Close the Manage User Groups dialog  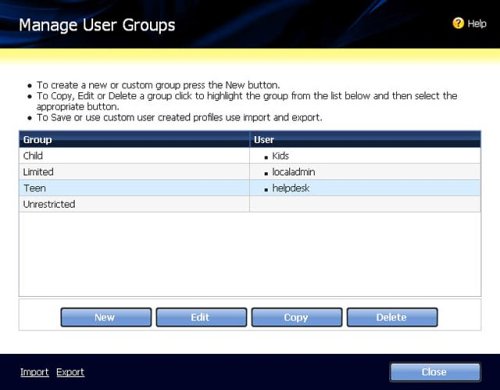[435, 372]
